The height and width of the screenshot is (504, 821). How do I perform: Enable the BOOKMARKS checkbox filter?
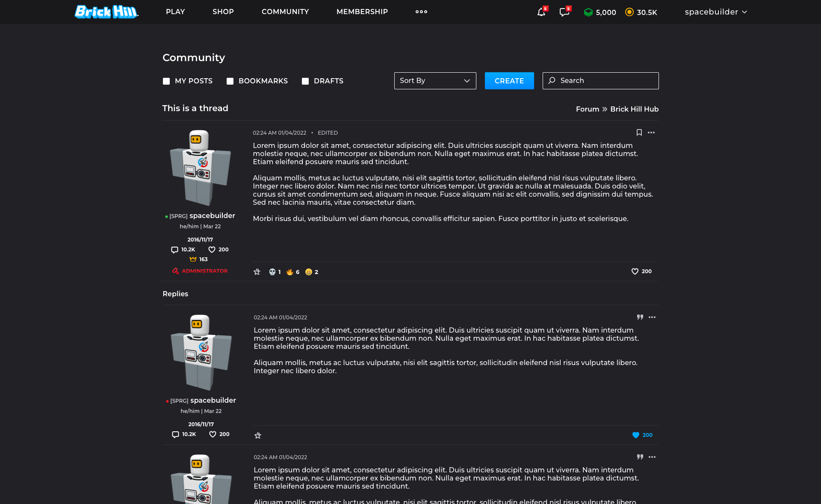[230, 82]
